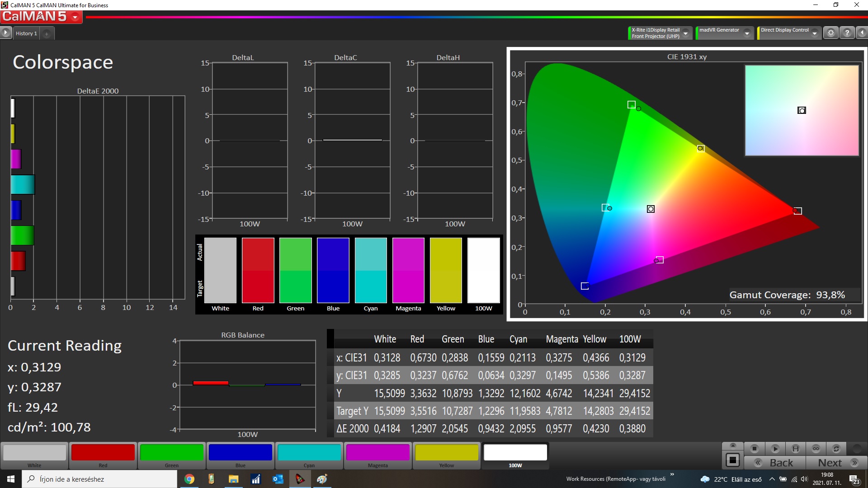Open CalMAN settings gear icon
This screenshot has width=868, height=488.
click(x=830, y=33)
